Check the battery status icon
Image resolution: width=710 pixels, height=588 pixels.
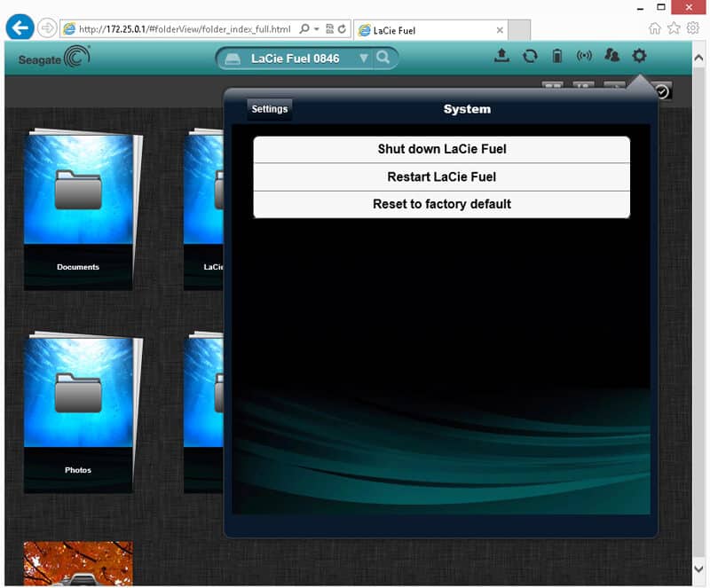[557, 56]
